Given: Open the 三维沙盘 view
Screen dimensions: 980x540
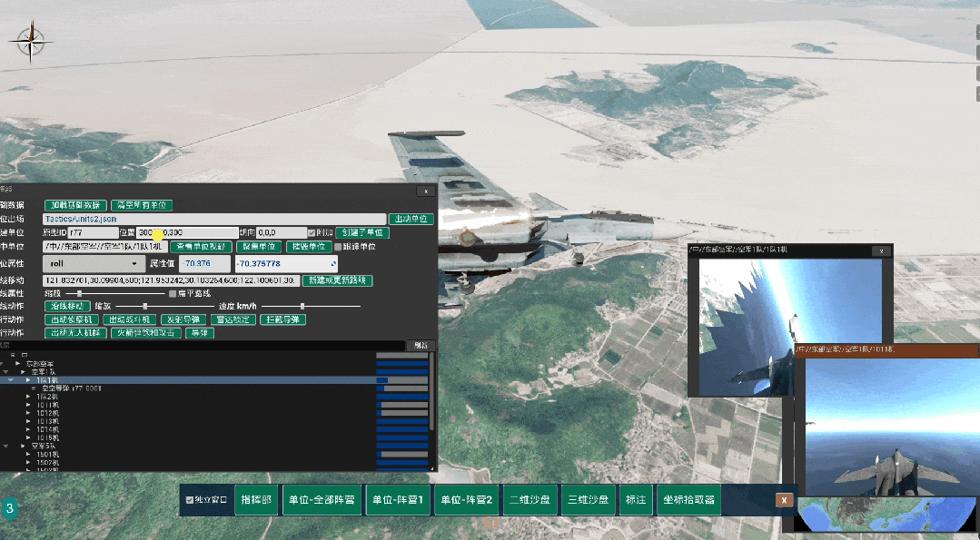Looking at the screenshot, I should pos(589,500).
